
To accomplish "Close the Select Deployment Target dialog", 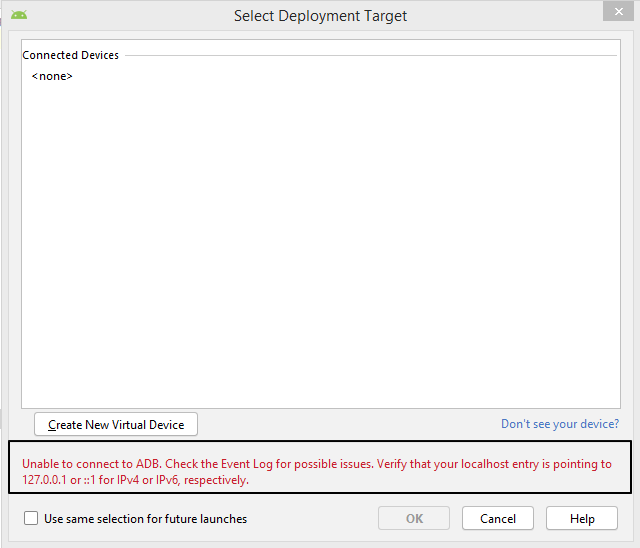I will (617, 11).
